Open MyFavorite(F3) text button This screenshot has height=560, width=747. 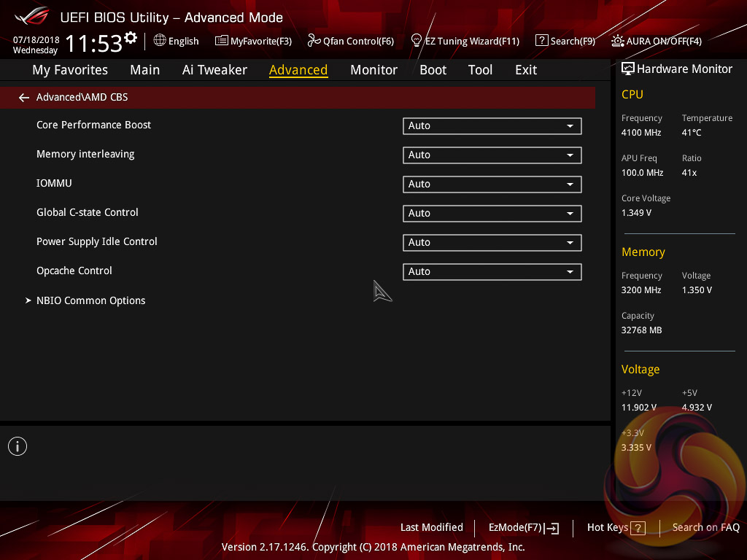pos(261,41)
